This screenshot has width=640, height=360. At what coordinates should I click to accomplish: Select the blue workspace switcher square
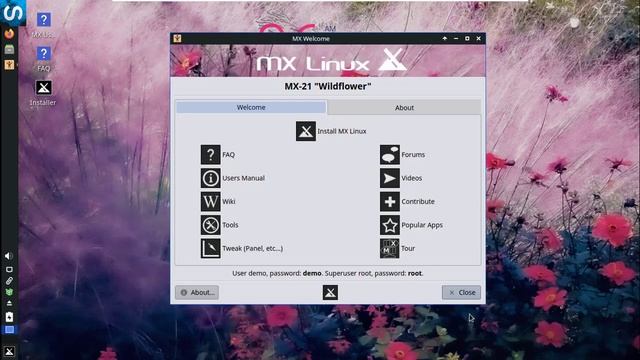pos(9,330)
